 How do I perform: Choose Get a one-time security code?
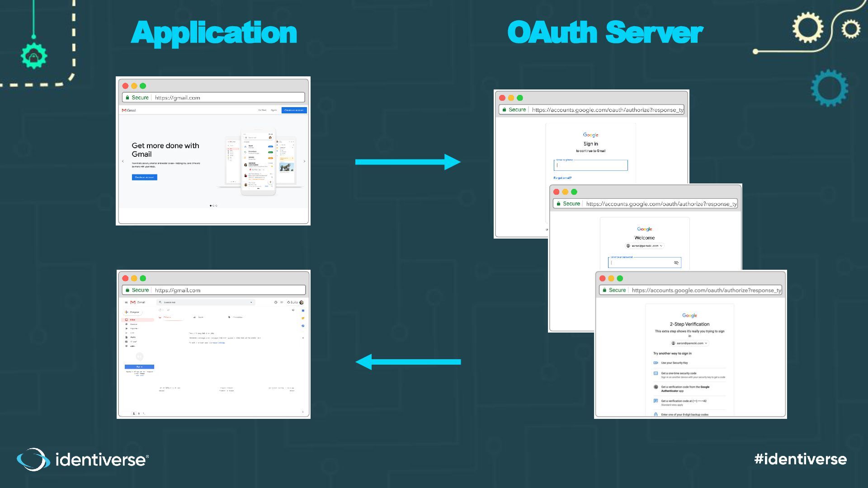coord(678,374)
